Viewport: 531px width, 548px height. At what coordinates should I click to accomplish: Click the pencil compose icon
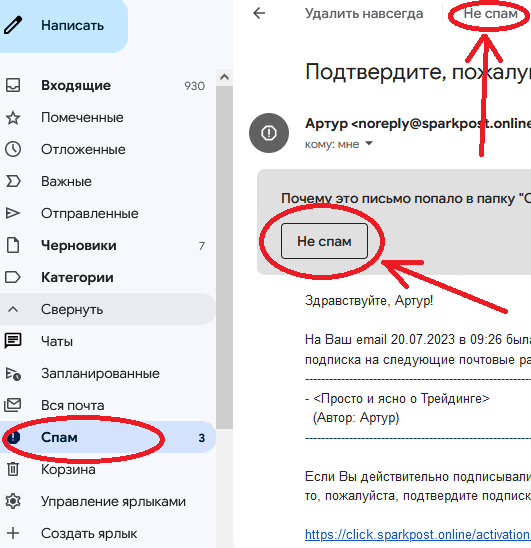point(13,25)
